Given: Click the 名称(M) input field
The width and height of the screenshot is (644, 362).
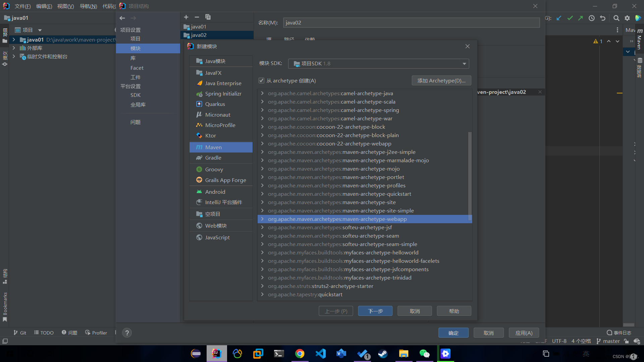Looking at the screenshot, I should coord(411,23).
